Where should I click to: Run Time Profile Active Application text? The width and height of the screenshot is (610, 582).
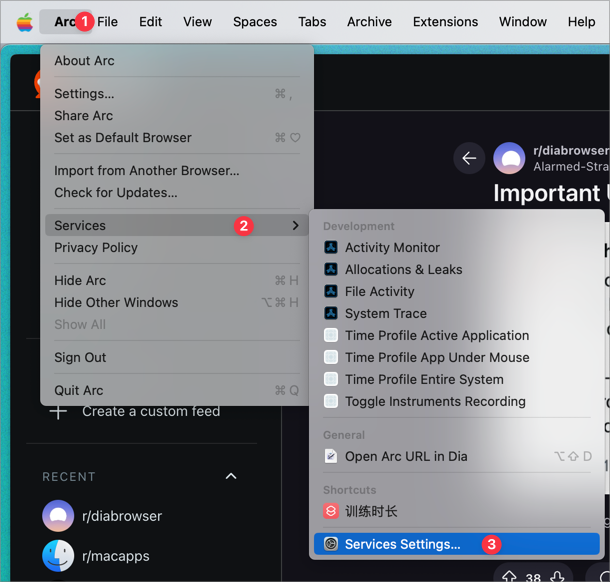click(x=437, y=335)
